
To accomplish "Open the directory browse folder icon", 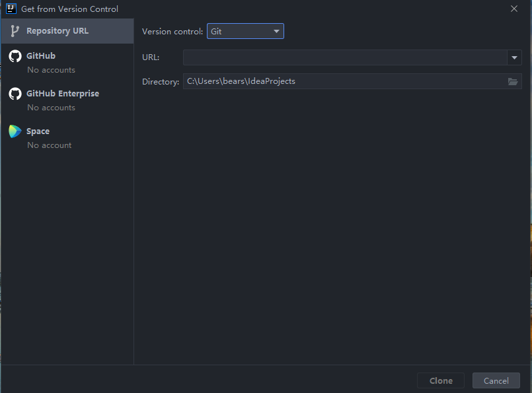I will tap(513, 81).
